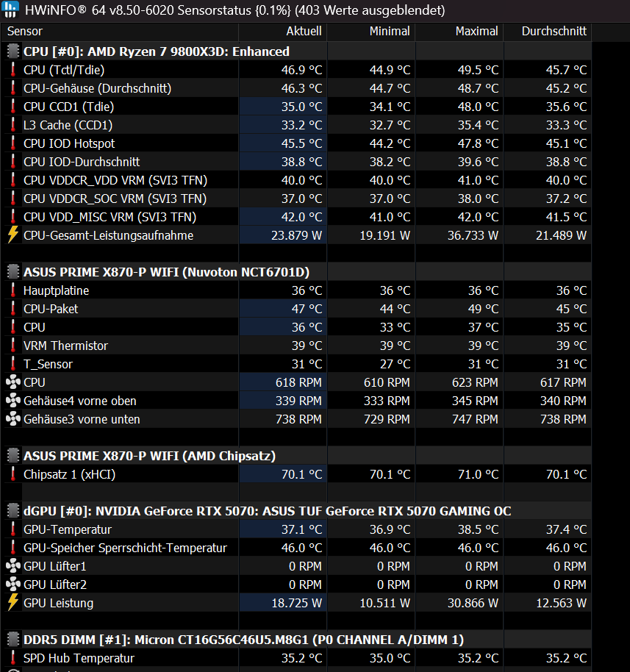
Task: Click thermometer icon beside CPU CCD1 (Tdie)
Action: point(13,107)
